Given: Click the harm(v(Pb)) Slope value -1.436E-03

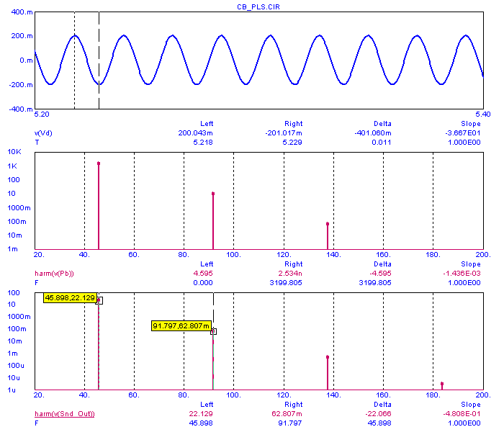Looking at the screenshot, I should pyautogui.click(x=462, y=273).
